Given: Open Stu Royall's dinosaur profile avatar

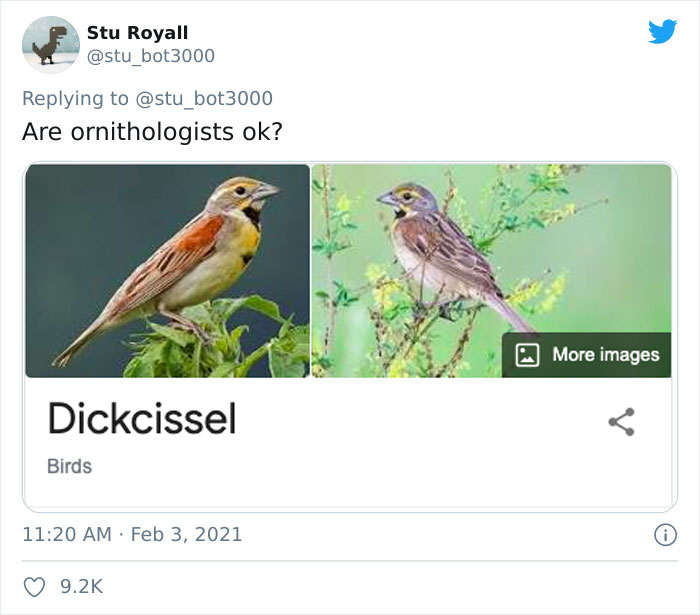Looking at the screenshot, I should pyautogui.click(x=50, y=45).
